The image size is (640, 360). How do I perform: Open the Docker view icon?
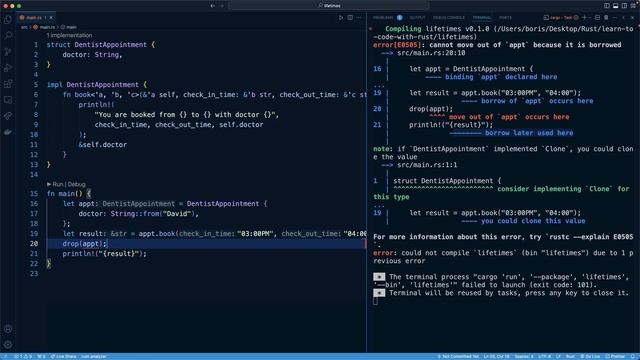coord(8,132)
